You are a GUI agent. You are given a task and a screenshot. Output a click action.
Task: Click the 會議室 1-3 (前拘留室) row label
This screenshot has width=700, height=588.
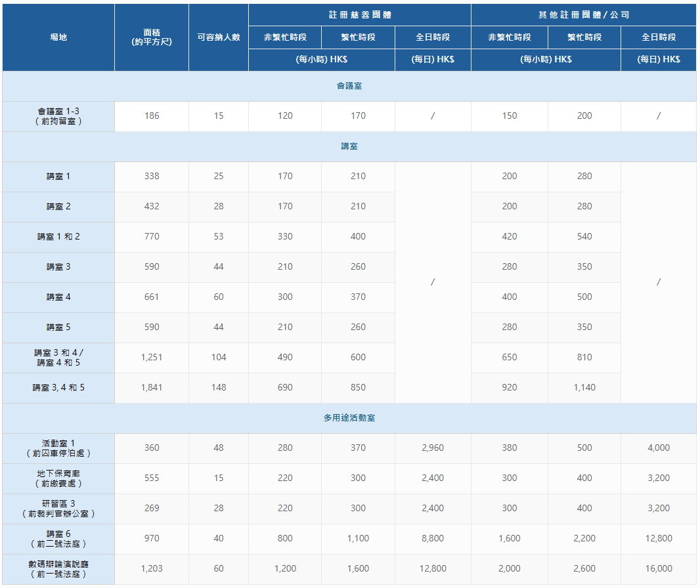(58, 116)
